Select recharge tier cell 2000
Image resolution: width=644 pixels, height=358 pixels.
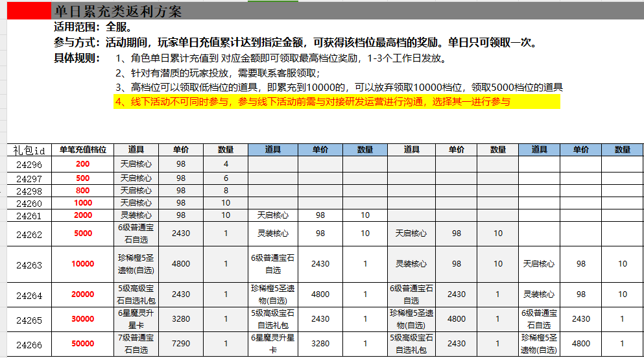pos(82,215)
